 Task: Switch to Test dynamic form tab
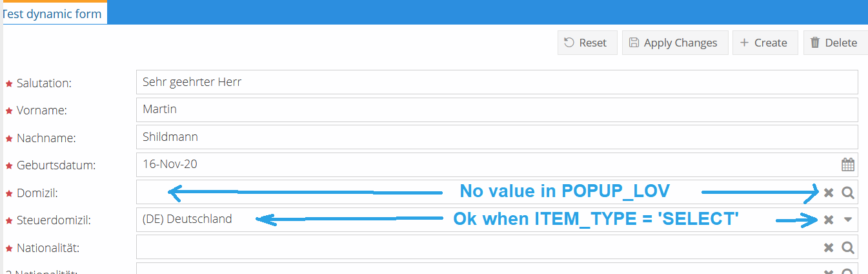click(x=53, y=14)
